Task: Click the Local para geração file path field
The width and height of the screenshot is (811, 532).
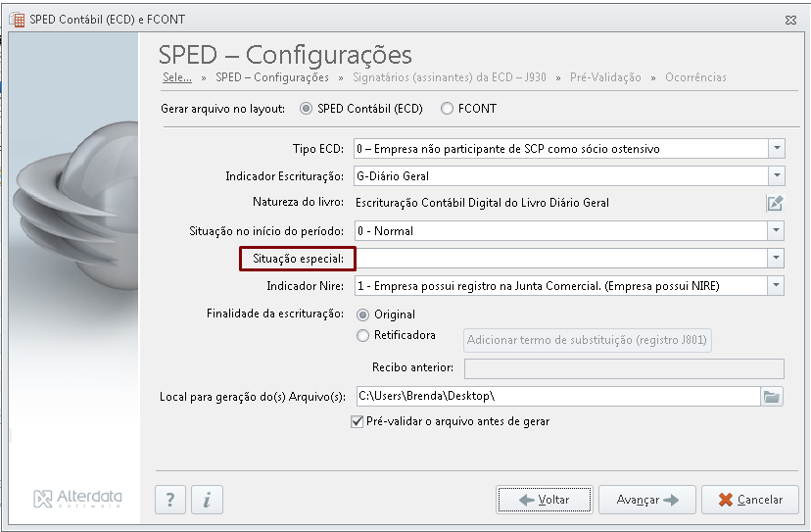Action: 558,397
